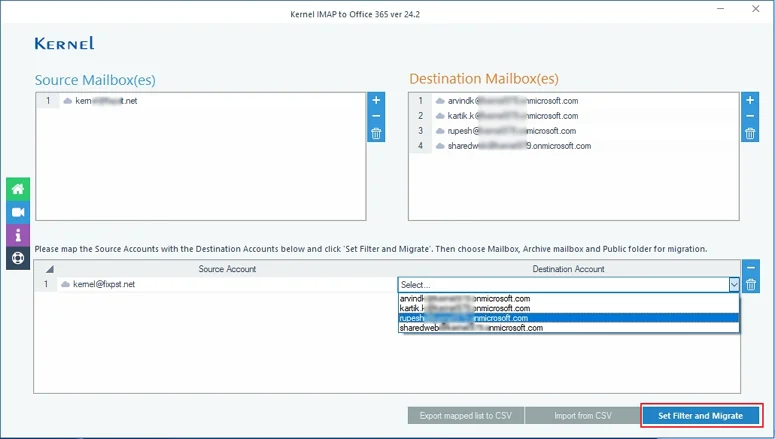This screenshot has width=775, height=439.
Task: Click Set Filter and Migrate button
Action: click(x=700, y=416)
